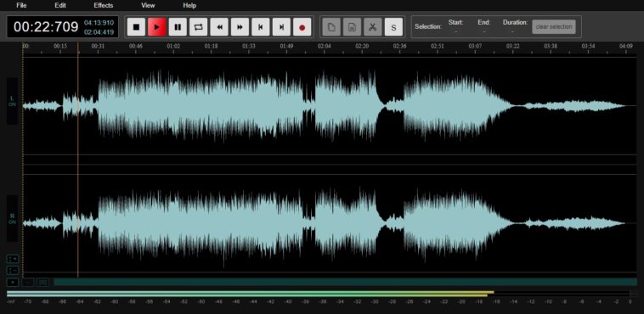Click the 01:33 mark on the time ruler
Viewport: 644px width, 314px height.
coord(248,47)
